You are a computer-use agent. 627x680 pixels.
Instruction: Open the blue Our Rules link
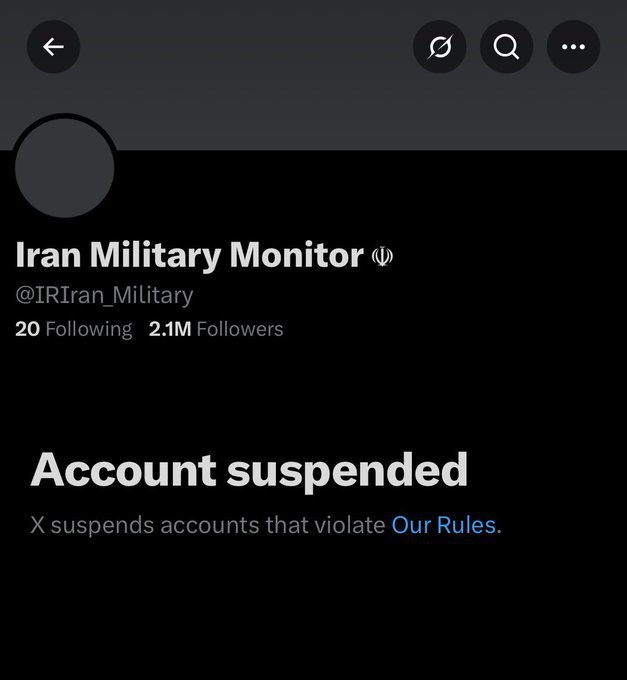point(443,524)
